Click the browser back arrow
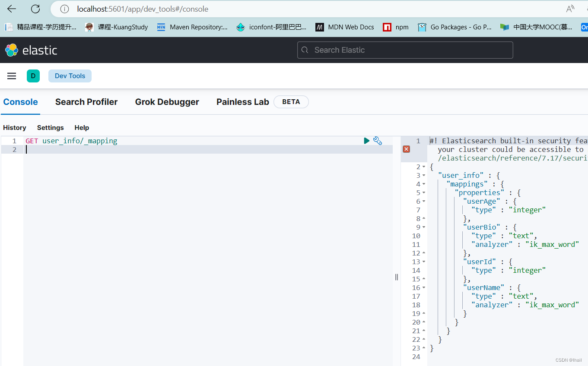588x366 pixels. [x=12, y=9]
